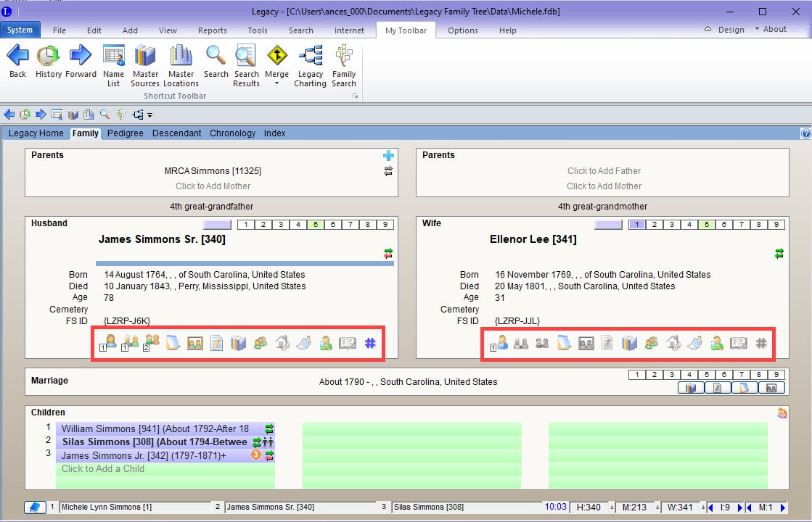Screen dimensions: 812x522
Task: Select child William Simmons [941]
Action: (165, 429)
